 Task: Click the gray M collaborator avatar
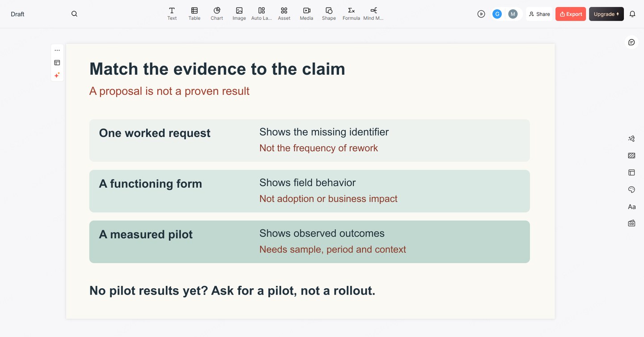[x=513, y=14]
